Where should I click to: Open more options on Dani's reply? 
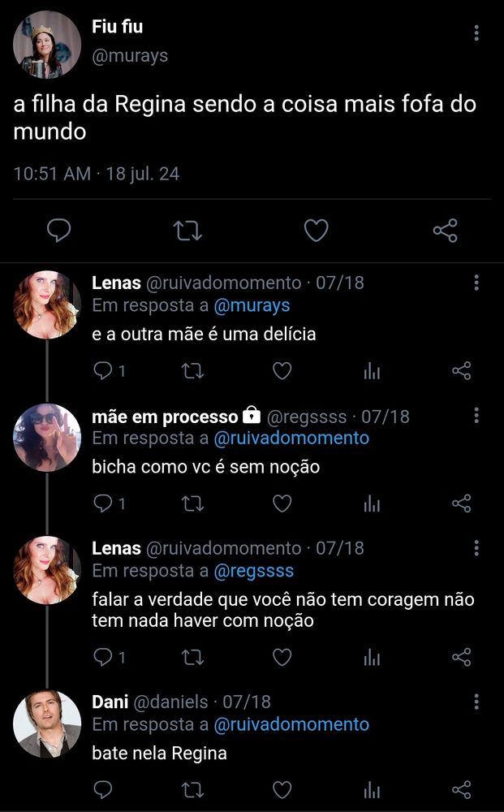pyautogui.click(x=476, y=702)
